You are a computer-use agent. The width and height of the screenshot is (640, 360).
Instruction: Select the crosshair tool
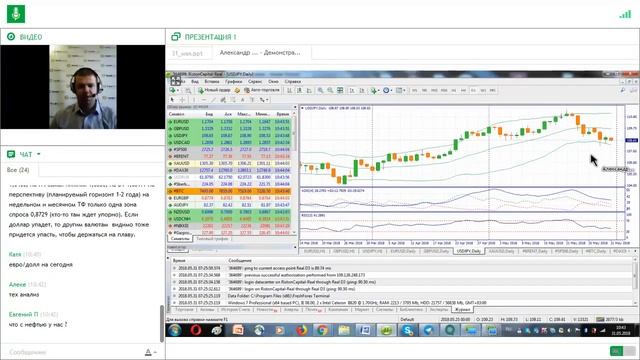click(x=182, y=100)
